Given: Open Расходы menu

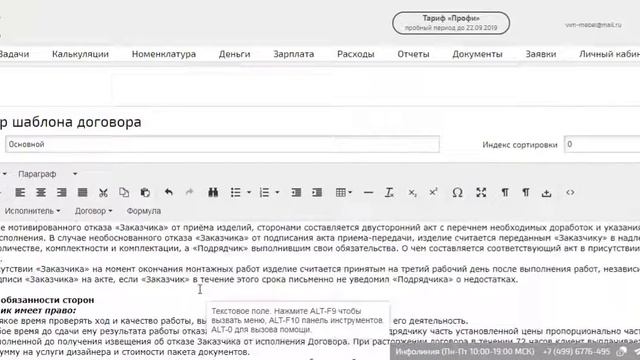Looking at the screenshot, I should [x=356, y=54].
